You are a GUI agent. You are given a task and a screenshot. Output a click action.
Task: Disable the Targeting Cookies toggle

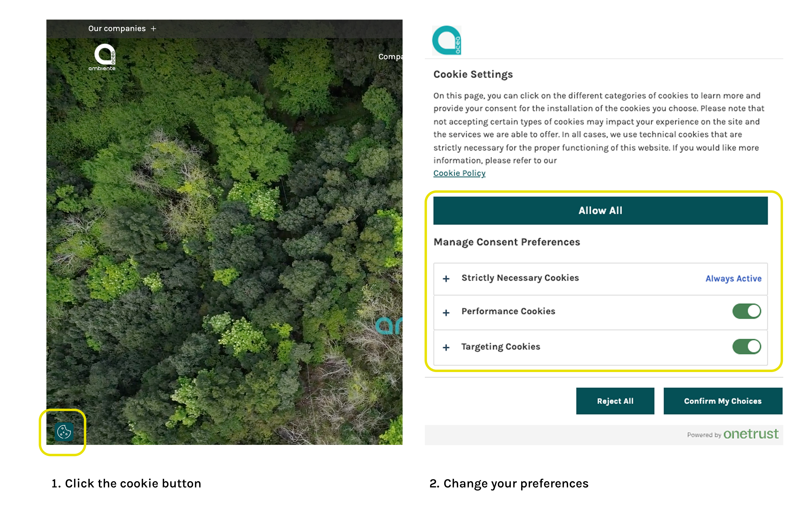click(746, 346)
